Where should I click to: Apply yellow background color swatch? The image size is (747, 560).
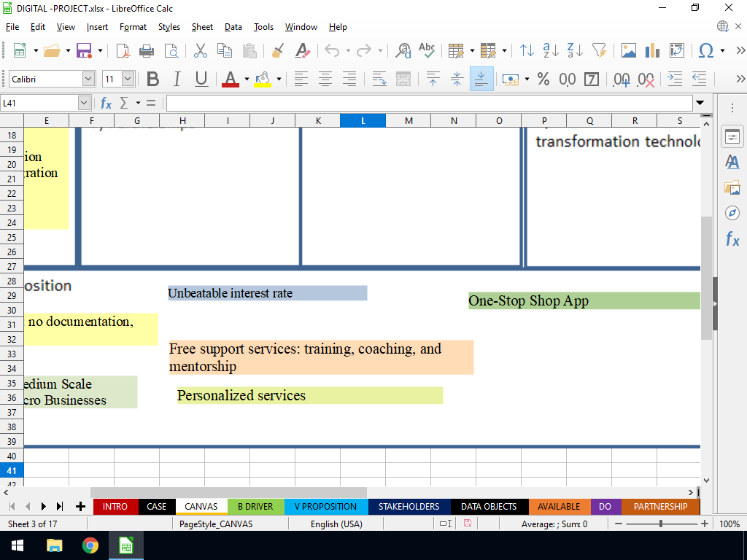click(263, 79)
